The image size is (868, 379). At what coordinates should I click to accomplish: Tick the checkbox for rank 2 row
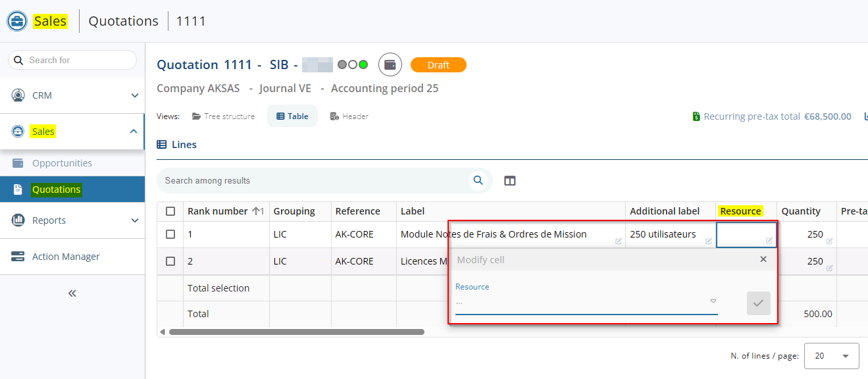(170, 261)
